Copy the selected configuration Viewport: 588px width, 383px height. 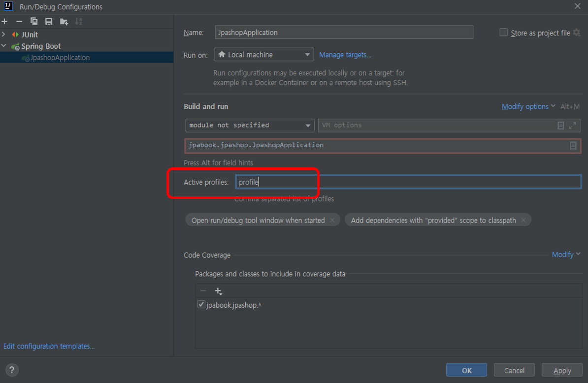(x=34, y=21)
